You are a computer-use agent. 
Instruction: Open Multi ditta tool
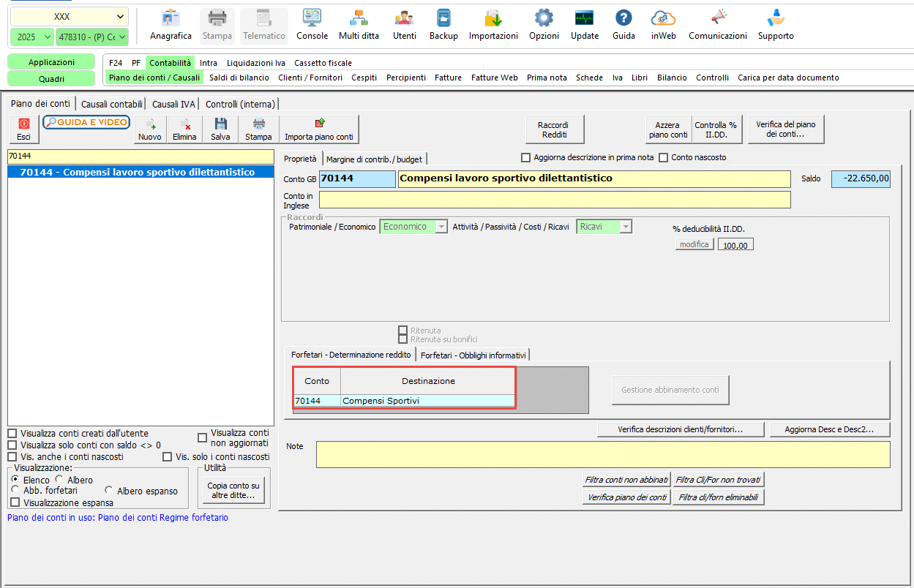pyautogui.click(x=359, y=26)
